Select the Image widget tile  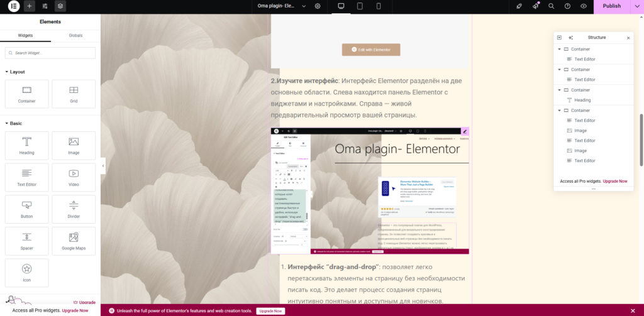(74, 146)
